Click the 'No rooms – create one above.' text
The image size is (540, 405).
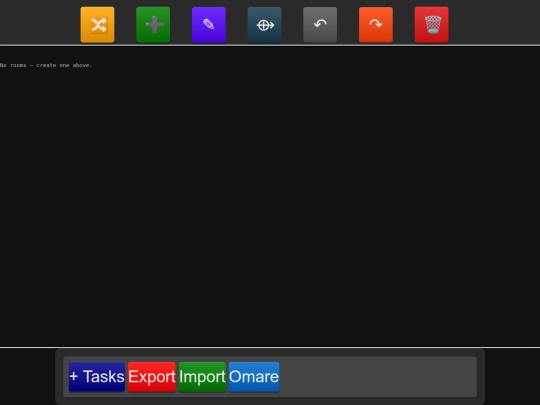click(x=46, y=65)
